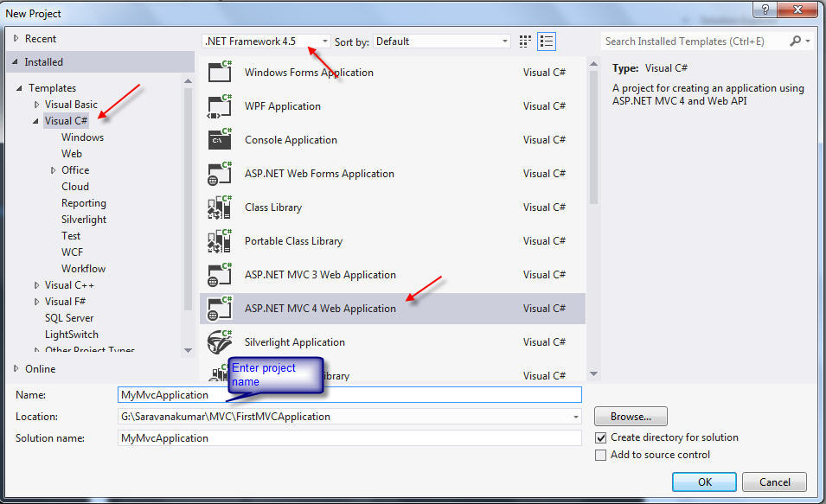Switch templates to small icons view

[x=525, y=41]
